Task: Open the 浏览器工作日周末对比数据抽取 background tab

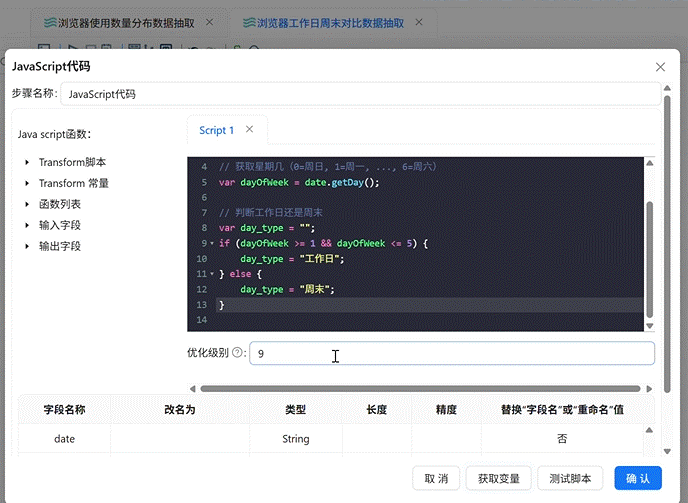Action: [330, 23]
